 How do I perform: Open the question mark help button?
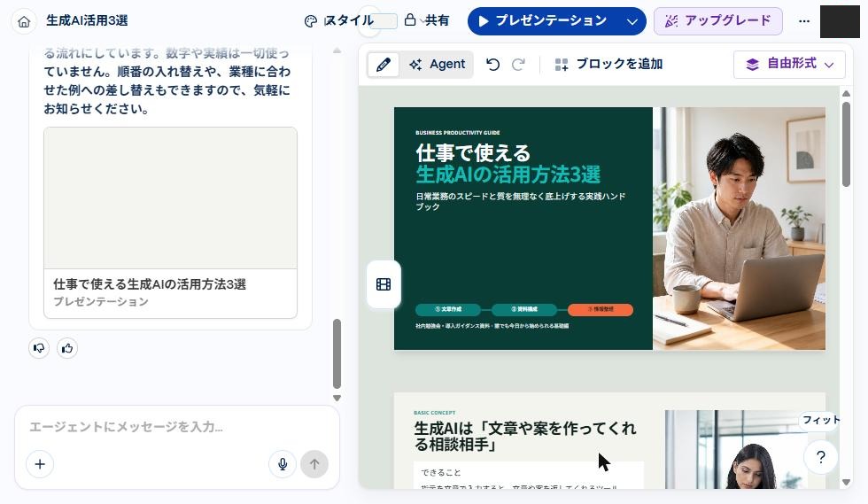coord(821,457)
